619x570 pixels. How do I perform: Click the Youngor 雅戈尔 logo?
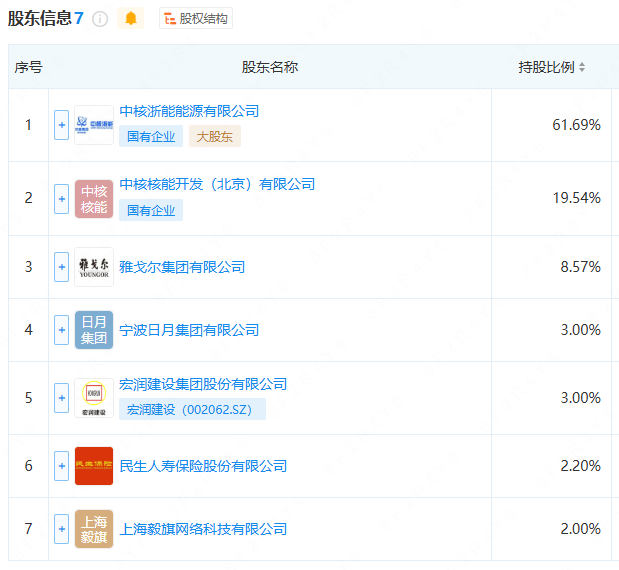(x=94, y=267)
